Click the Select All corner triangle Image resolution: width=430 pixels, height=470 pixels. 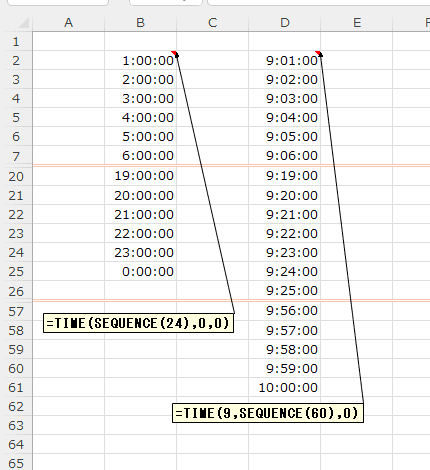(23, 23)
